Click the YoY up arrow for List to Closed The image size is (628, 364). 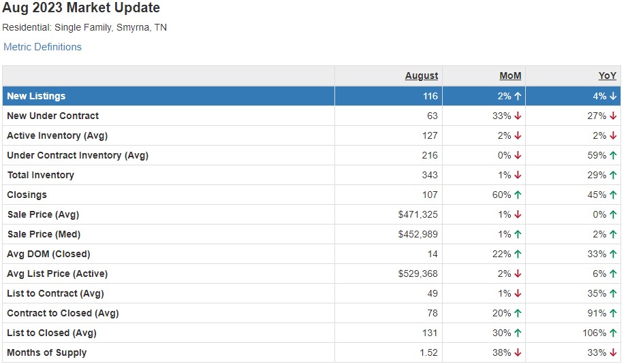(x=613, y=333)
